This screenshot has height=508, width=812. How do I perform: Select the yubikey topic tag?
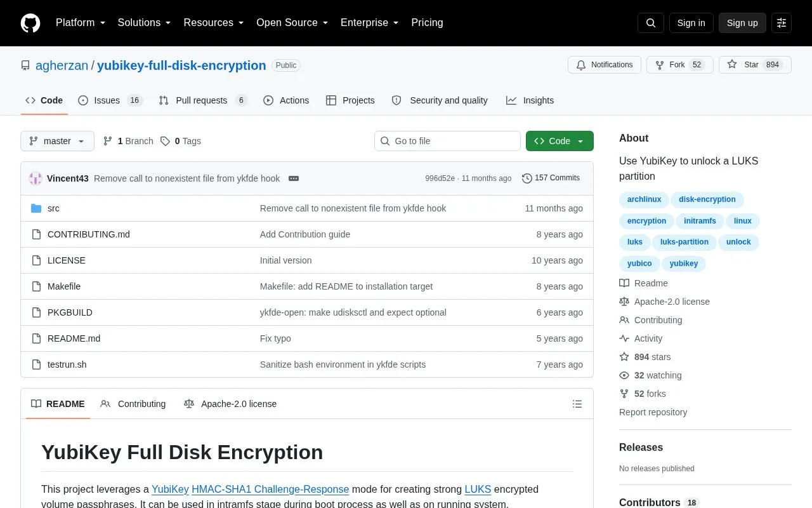pos(683,264)
